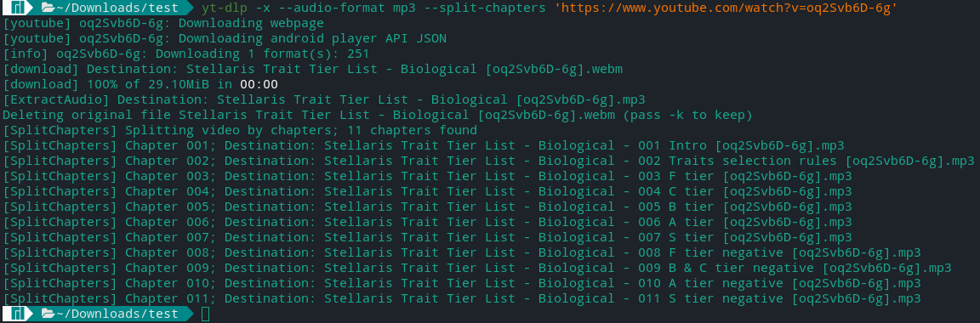The width and height of the screenshot is (980, 323).
Task: Click the folder icon in the bottom prompt
Action: click(x=48, y=314)
